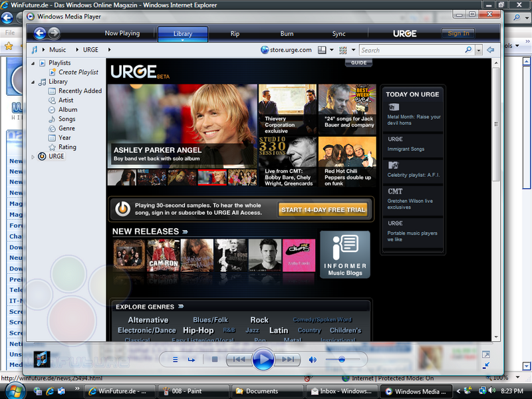532x399 pixels.
Task: Toggle shuffle mode in player controls
Action: tap(175, 360)
